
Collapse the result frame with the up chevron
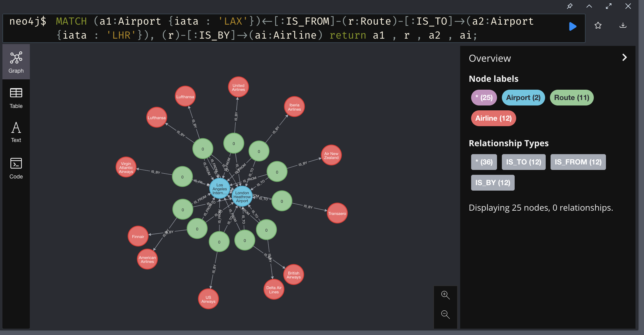click(589, 6)
